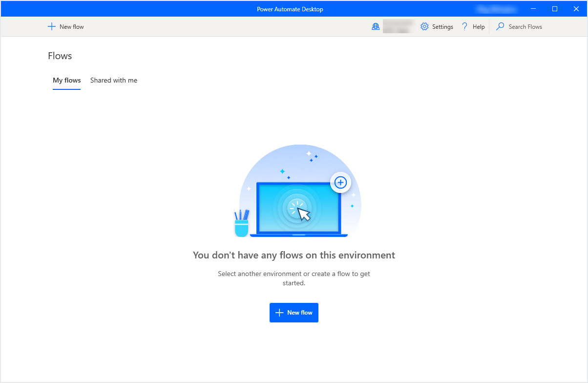This screenshot has height=383, width=588.
Task: Select the My flows tab
Action: point(66,80)
